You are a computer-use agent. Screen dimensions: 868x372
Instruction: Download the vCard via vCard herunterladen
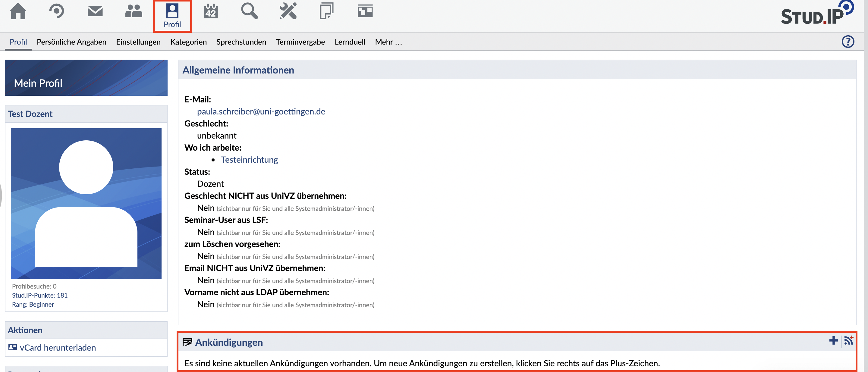(58, 347)
